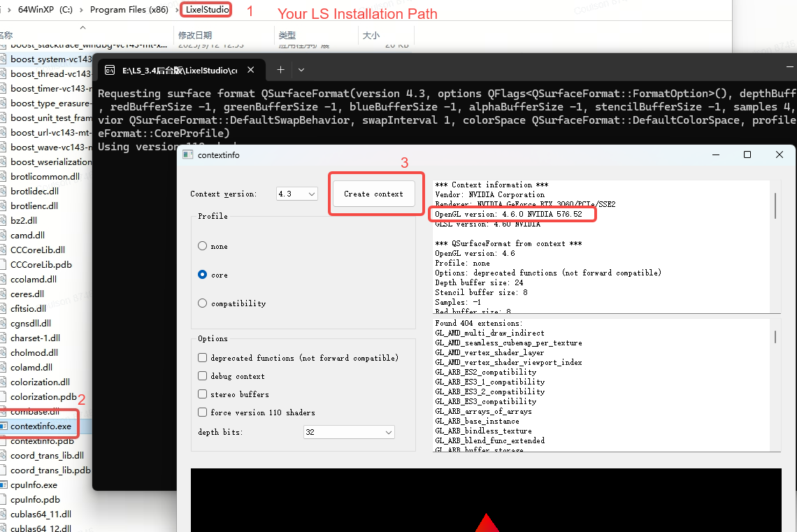Screen dimensions: 797x532
Task: Tick the 'debug context' checkbox
Action: pos(202,376)
